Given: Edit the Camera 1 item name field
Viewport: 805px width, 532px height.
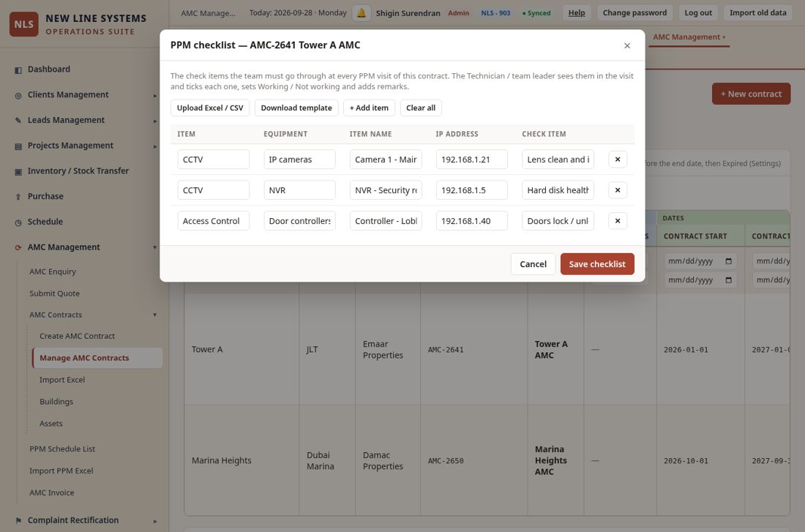Looking at the screenshot, I should (386, 160).
